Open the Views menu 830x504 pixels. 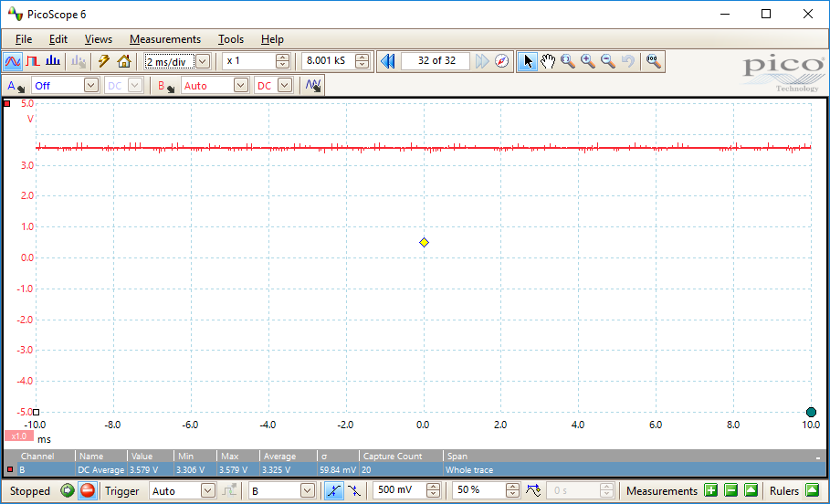(98, 39)
